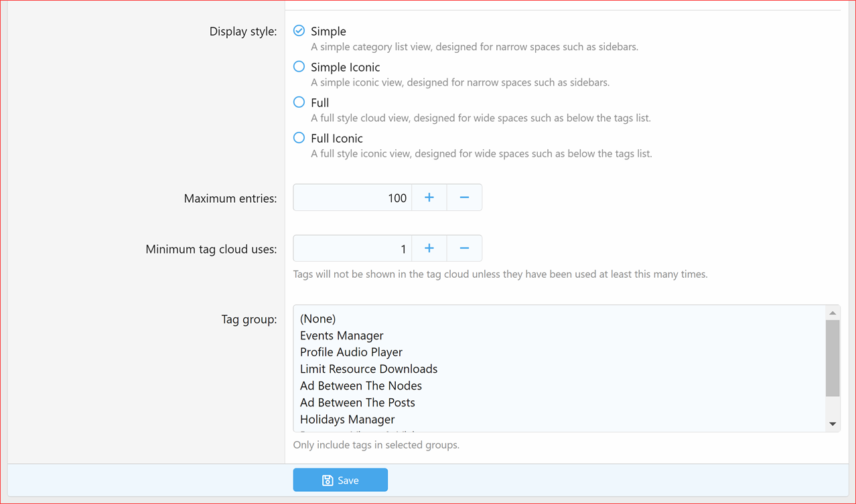Select (None) in the Tag group list
The width and height of the screenshot is (856, 504).
317,319
